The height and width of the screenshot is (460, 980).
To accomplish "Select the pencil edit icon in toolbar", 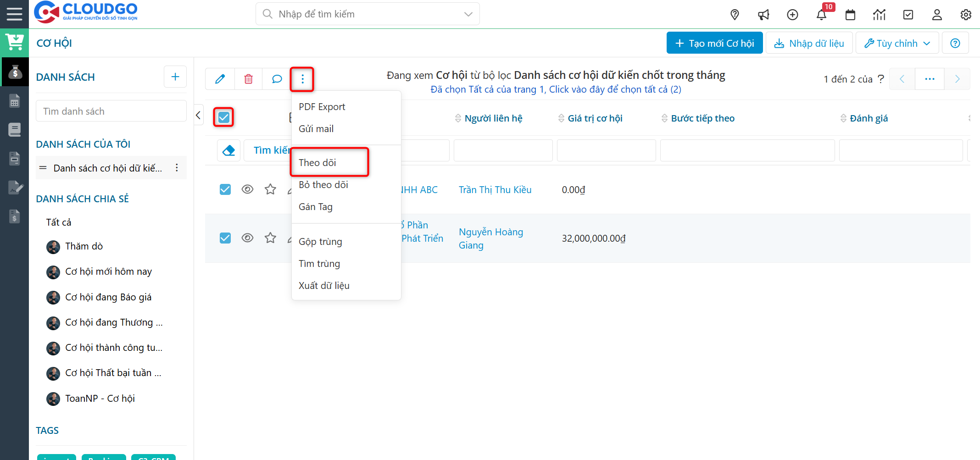I will pyautogui.click(x=220, y=79).
